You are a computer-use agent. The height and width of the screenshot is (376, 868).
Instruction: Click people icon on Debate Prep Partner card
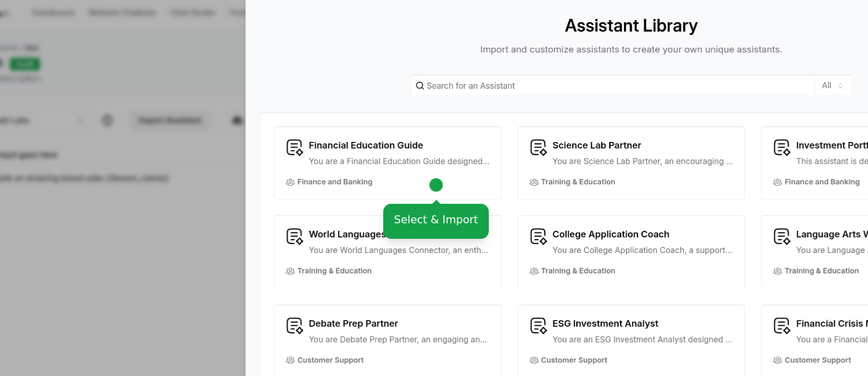290,361
